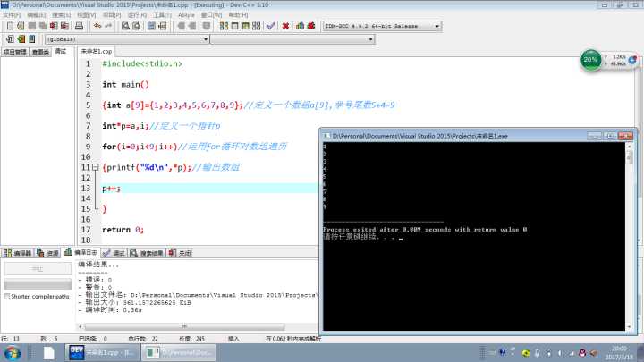Click the Goto Line toolbar icon
The image size is (644, 362).
tap(163, 26)
